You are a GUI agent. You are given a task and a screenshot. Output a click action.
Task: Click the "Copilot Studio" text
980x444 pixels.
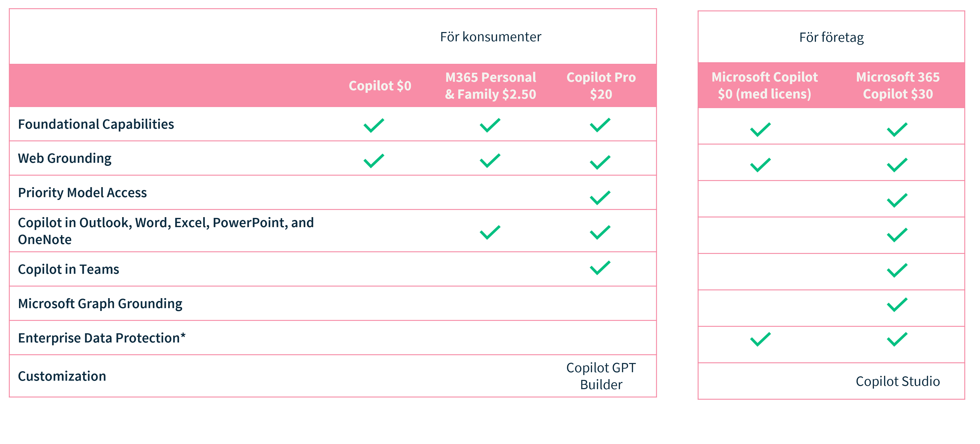click(897, 381)
